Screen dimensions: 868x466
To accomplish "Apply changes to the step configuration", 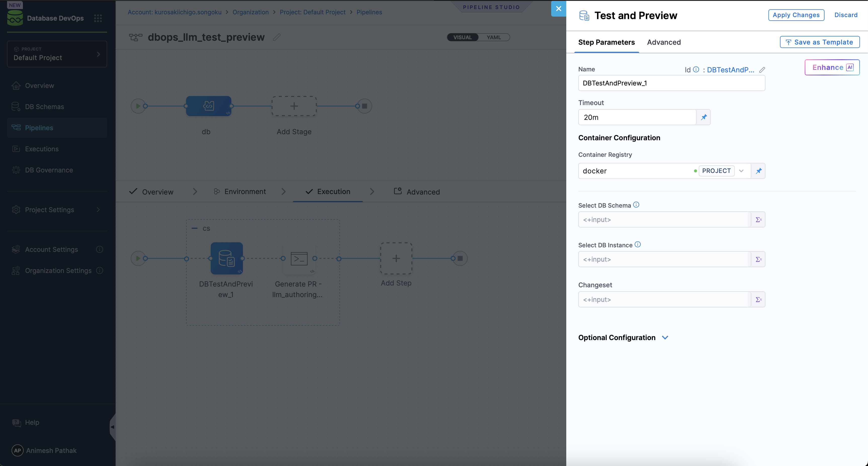I will (796, 15).
